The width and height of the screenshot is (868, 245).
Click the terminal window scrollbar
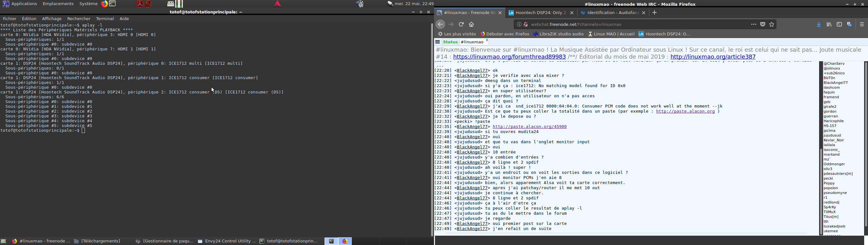432,130
